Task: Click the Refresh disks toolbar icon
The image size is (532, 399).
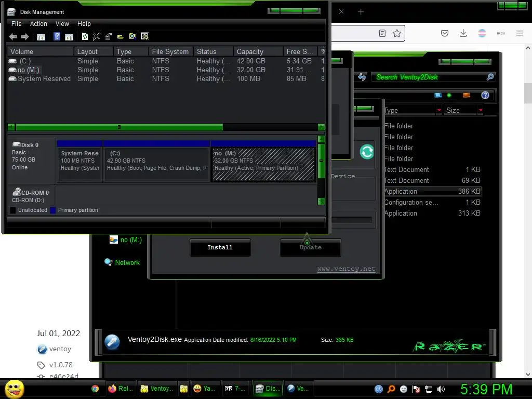Action: tap(85, 36)
